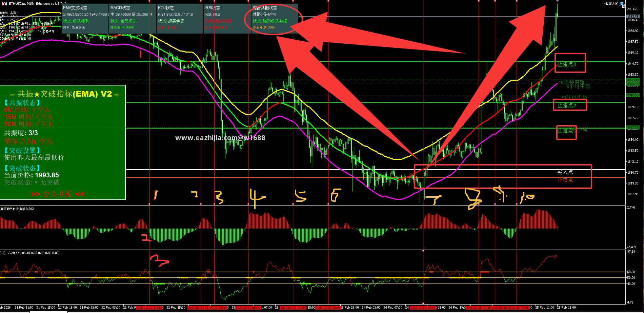Click the current price tag 1993.85 on axis
The height and width of the screenshot is (313, 644).
click(x=632, y=16)
